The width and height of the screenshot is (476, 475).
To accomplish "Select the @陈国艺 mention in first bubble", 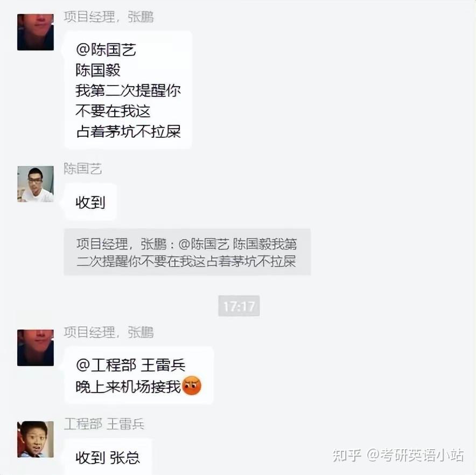I will [x=106, y=50].
